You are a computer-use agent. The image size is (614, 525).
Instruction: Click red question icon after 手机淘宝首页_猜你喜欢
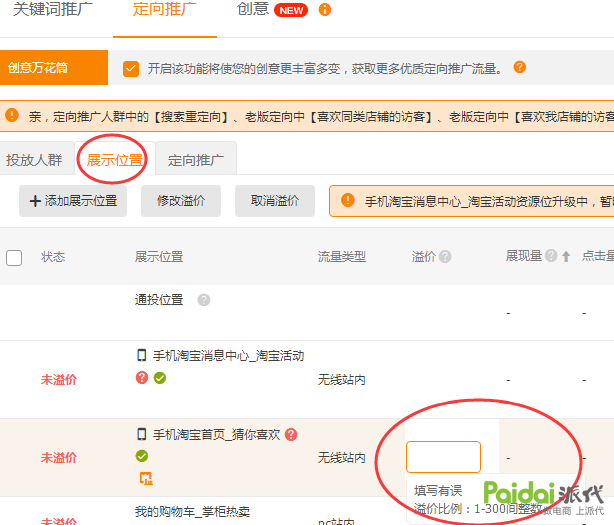(x=291, y=434)
